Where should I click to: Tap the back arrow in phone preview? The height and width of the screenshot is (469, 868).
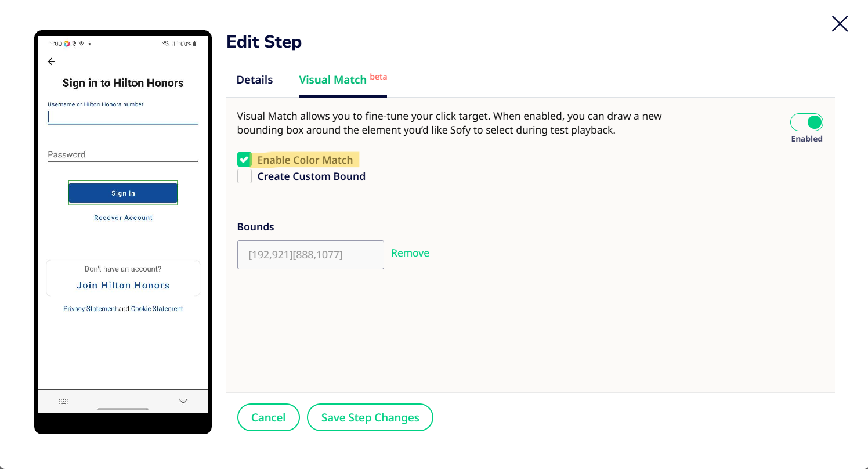coord(52,62)
